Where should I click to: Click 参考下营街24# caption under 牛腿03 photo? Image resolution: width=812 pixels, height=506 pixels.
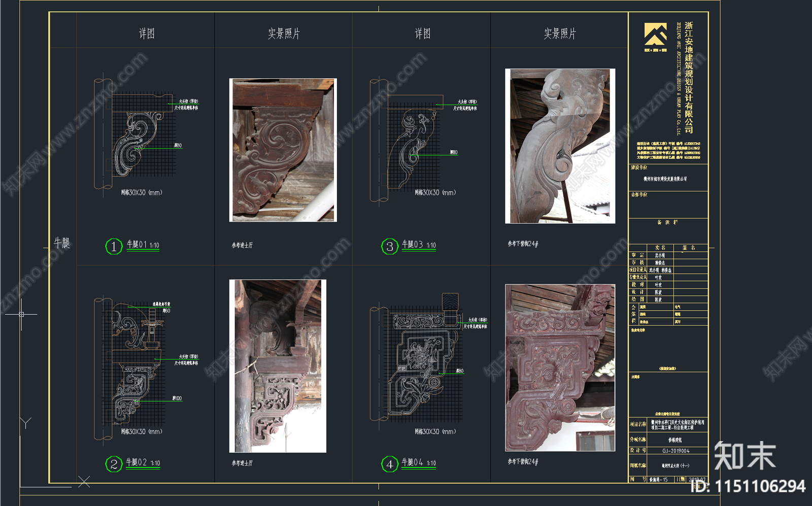(x=523, y=244)
